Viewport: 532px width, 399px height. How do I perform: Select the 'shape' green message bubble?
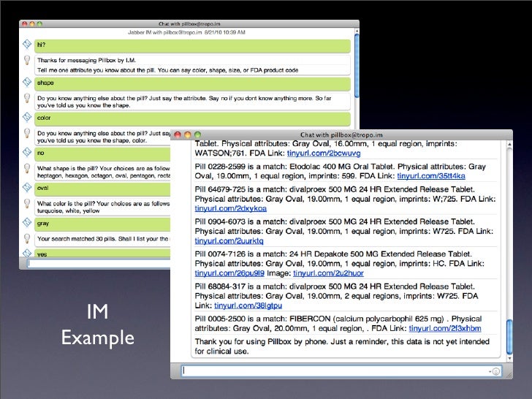coord(192,84)
